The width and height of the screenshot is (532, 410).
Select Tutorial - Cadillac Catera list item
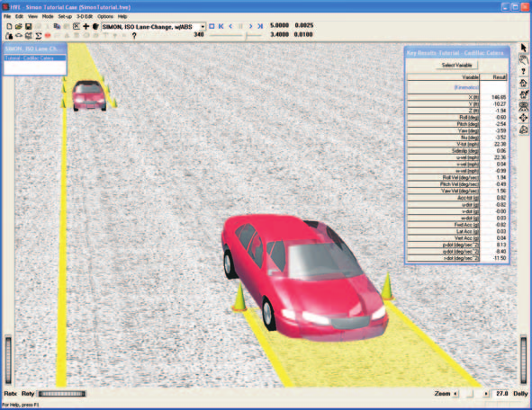pyautogui.click(x=34, y=58)
